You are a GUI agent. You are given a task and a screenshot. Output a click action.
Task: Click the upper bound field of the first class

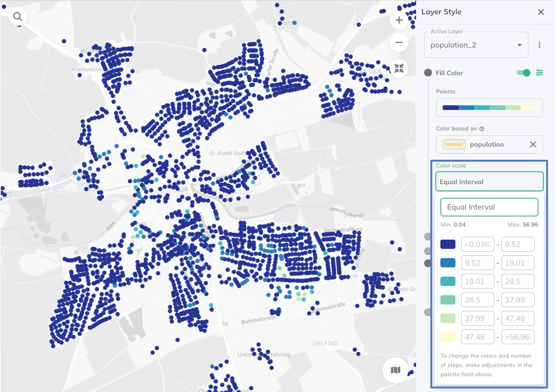pyautogui.click(x=518, y=244)
